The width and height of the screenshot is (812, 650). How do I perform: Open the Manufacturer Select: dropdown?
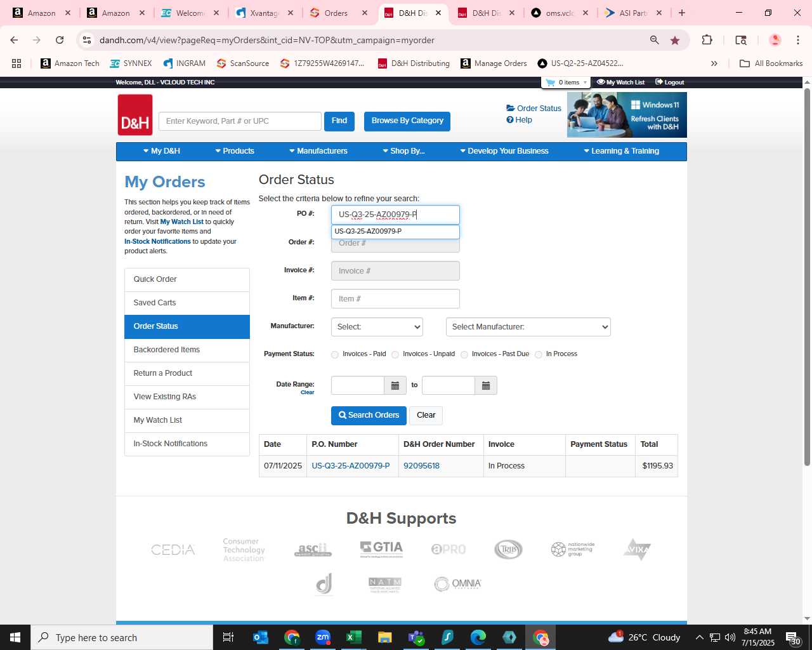pyautogui.click(x=377, y=327)
